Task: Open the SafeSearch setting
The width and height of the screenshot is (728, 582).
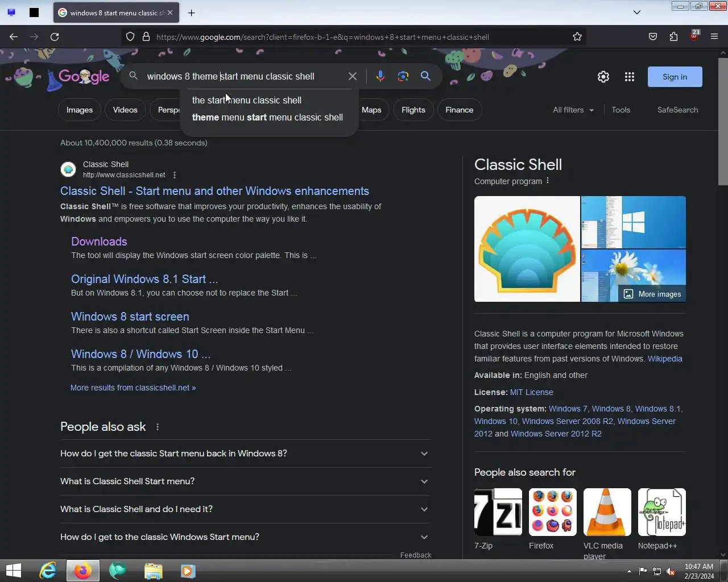Action: (x=677, y=110)
